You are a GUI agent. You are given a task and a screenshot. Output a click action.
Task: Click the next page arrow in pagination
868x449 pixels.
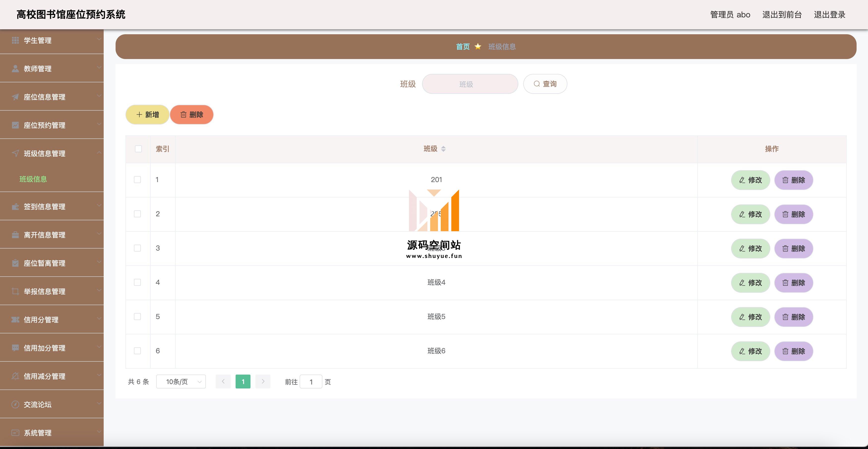[263, 382]
